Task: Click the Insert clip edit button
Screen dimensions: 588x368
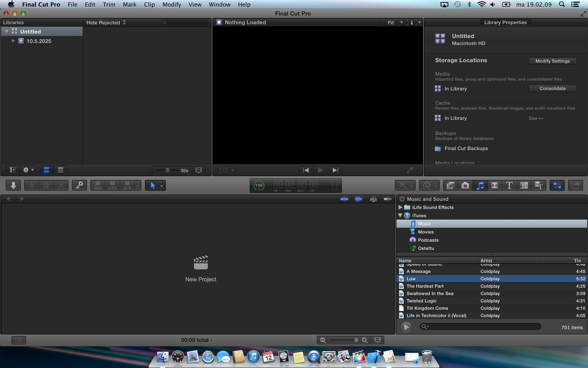Action: [112, 185]
